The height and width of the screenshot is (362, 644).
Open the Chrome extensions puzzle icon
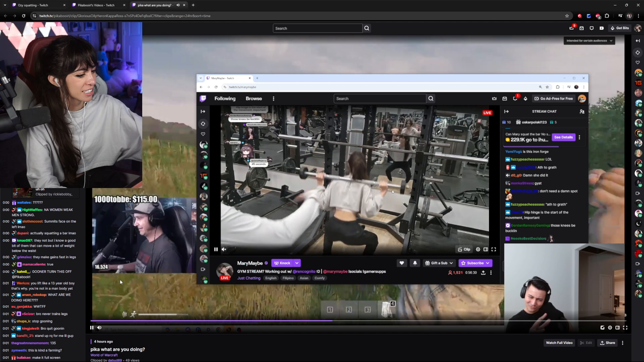click(x=607, y=16)
